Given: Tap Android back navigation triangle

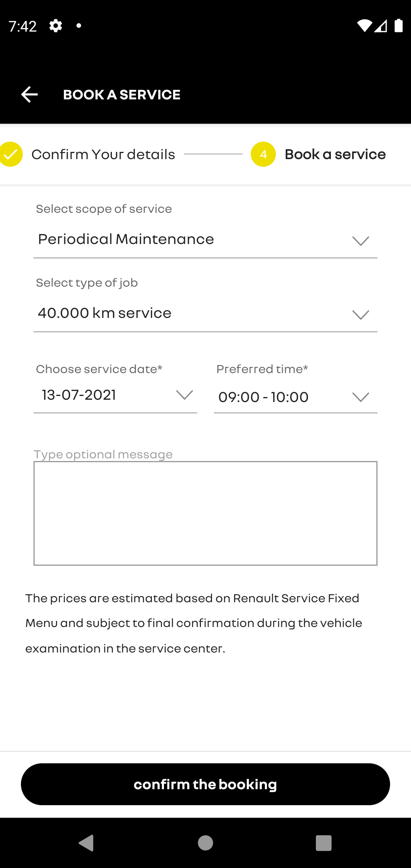Looking at the screenshot, I should tap(86, 843).
